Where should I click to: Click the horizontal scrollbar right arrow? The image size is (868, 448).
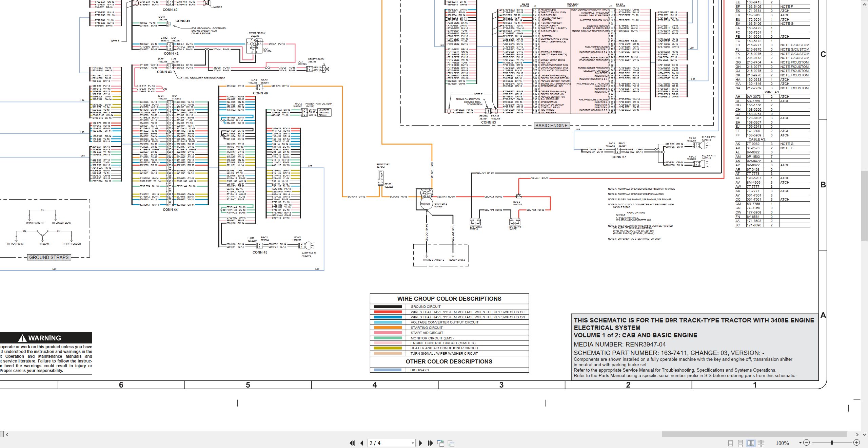(x=857, y=434)
